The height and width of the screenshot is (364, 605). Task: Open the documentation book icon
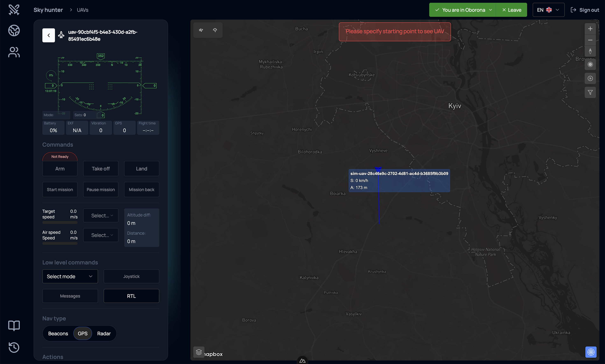pyautogui.click(x=14, y=326)
